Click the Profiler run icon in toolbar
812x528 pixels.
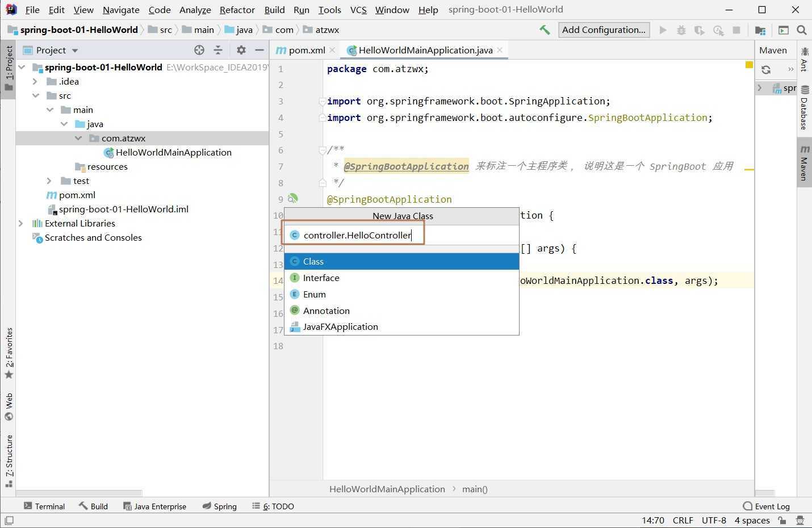point(718,30)
